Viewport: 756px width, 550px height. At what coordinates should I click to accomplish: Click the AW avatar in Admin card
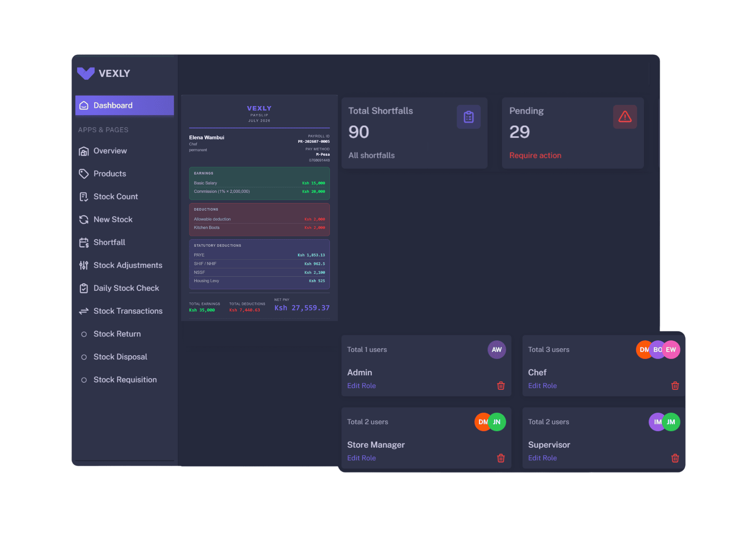coord(497,350)
